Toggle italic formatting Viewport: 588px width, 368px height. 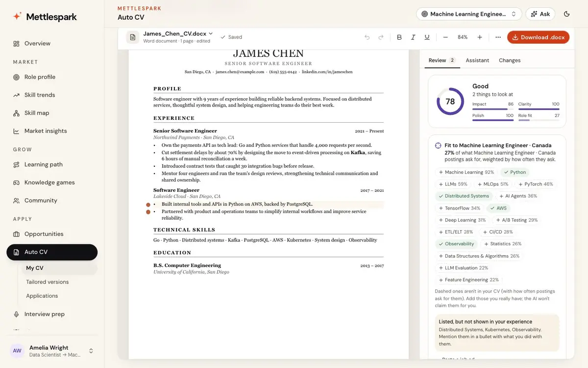coord(413,37)
